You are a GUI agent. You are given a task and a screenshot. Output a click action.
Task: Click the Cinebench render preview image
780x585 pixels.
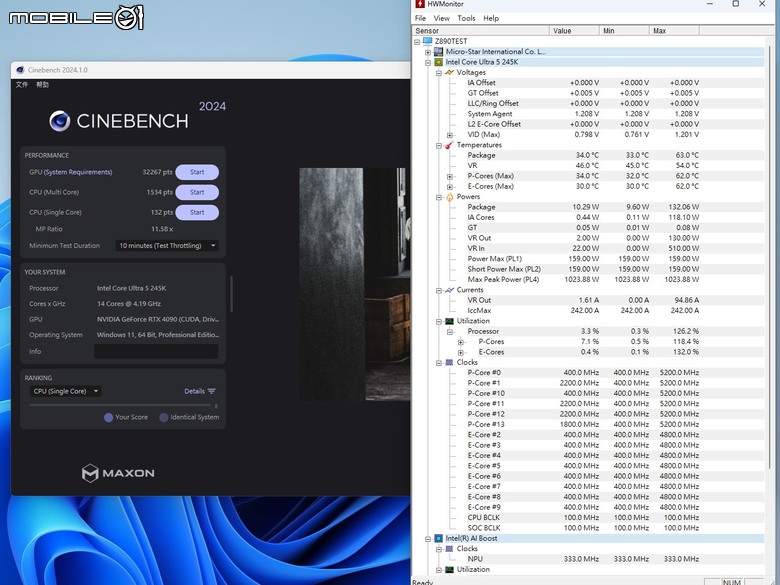coord(355,284)
